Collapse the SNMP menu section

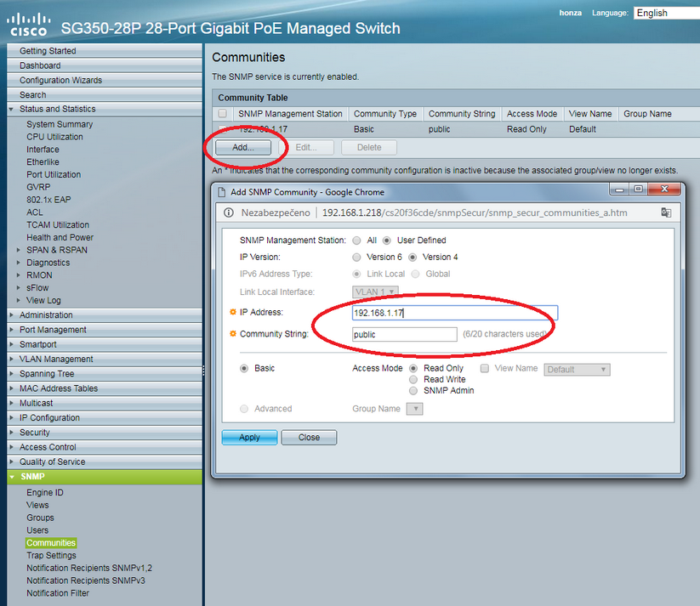click(x=12, y=477)
